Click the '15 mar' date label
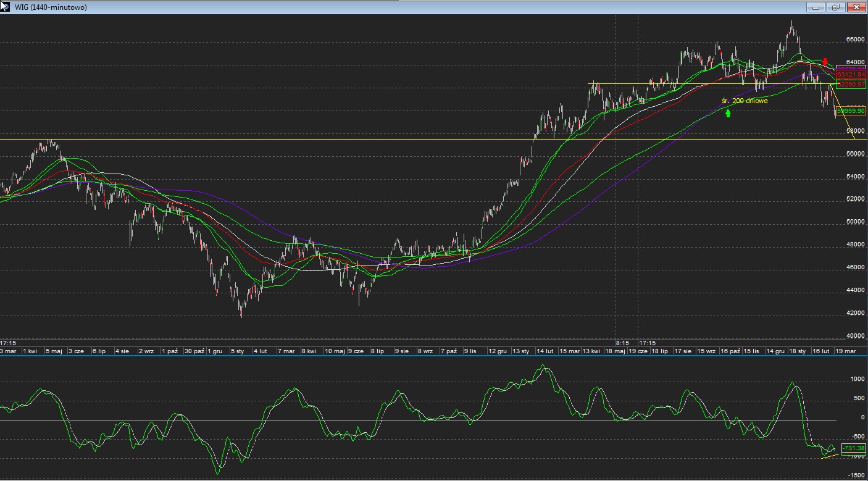This screenshot has height=481, width=868. (x=570, y=351)
